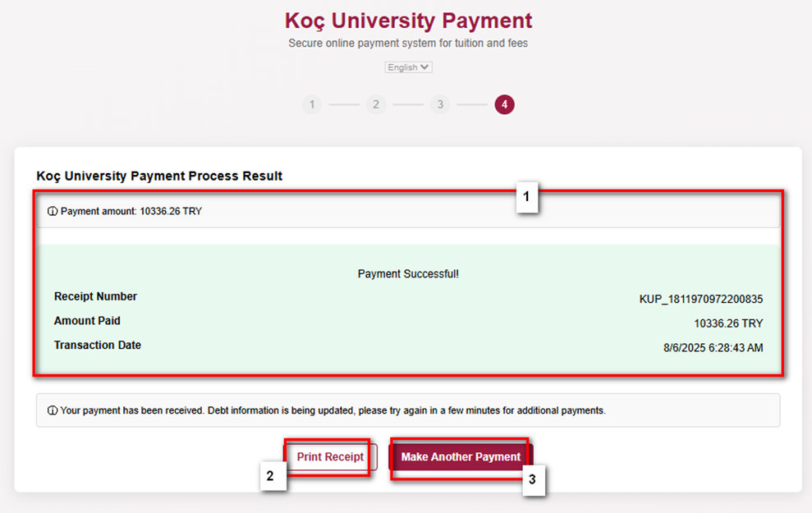Click annotation marker number 1
Screen dimensions: 812x513
coord(526,199)
